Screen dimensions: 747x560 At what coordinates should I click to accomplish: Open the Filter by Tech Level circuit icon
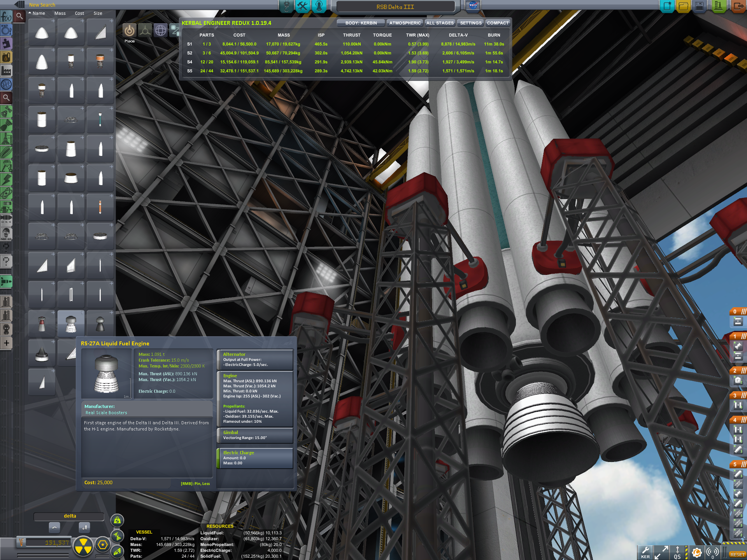[6, 84]
